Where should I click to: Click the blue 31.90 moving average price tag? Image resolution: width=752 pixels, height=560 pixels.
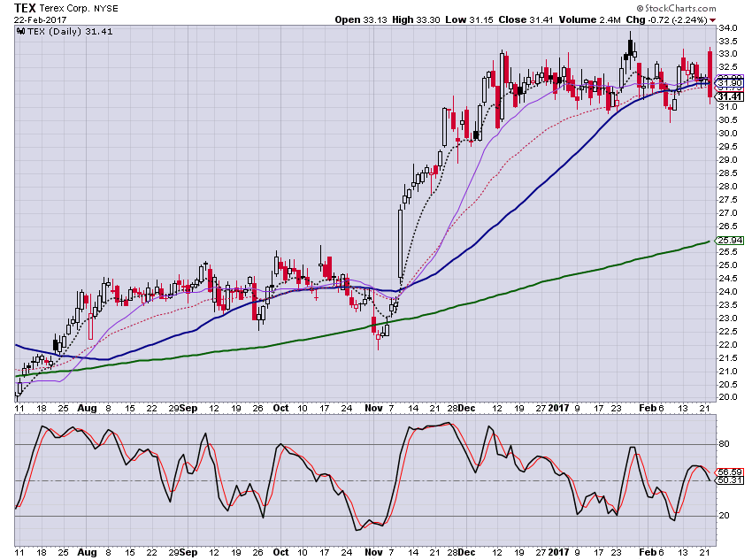pyautogui.click(x=730, y=82)
